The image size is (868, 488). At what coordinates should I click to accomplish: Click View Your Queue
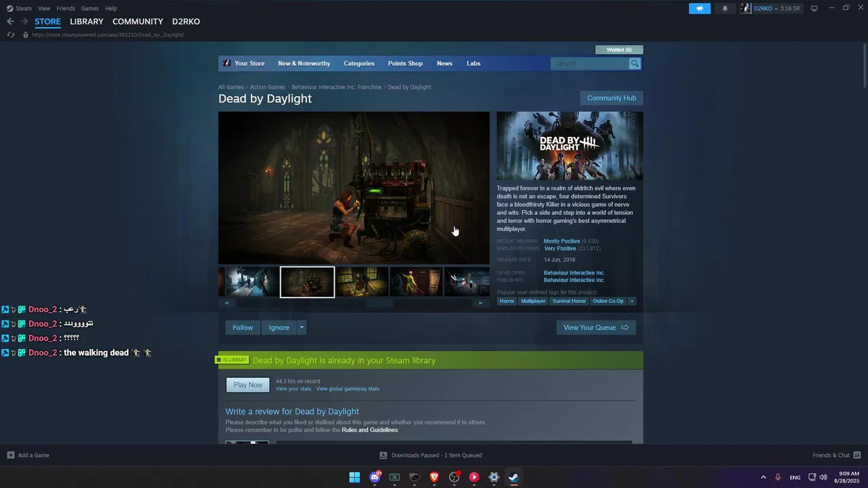click(596, 327)
